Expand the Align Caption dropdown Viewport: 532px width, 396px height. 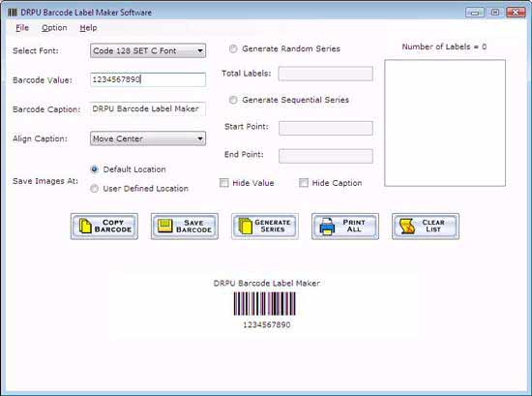[148, 138]
